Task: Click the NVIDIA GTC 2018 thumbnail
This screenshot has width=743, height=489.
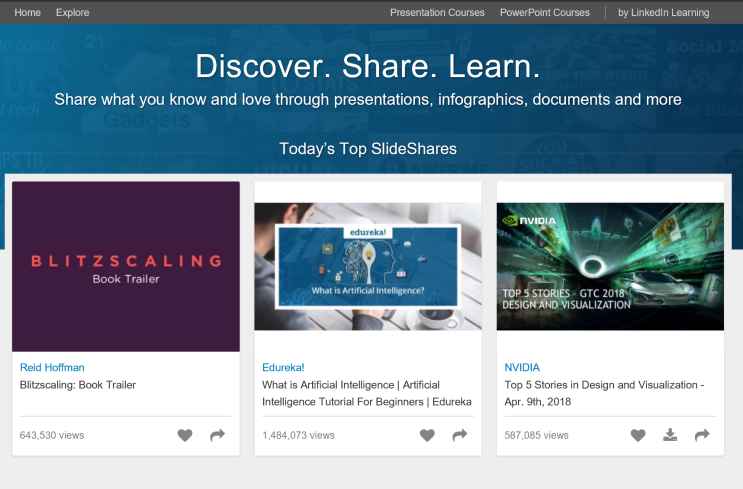Action: [610, 266]
